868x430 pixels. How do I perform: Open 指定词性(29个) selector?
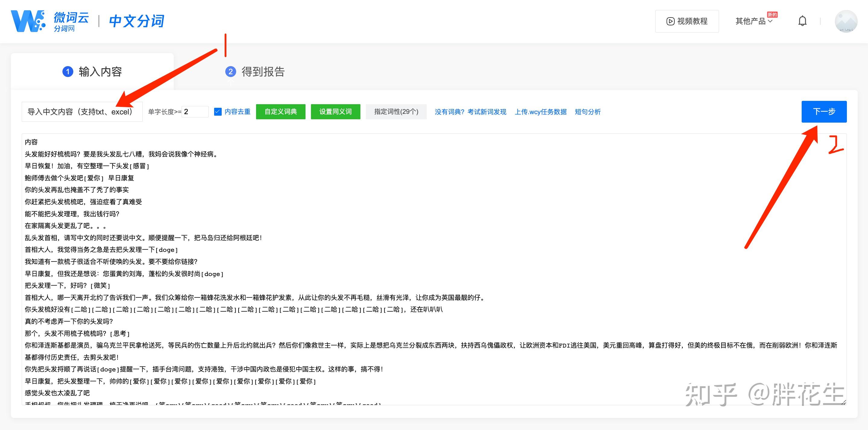[396, 112]
